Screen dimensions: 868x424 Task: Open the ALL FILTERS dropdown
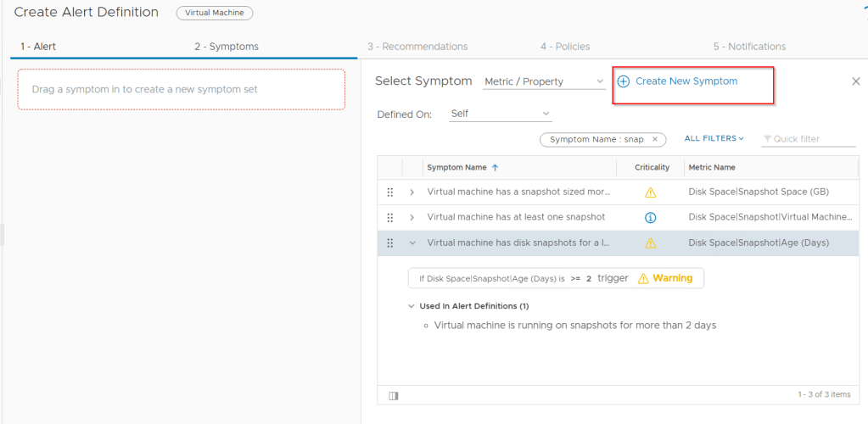[x=714, y=139]
